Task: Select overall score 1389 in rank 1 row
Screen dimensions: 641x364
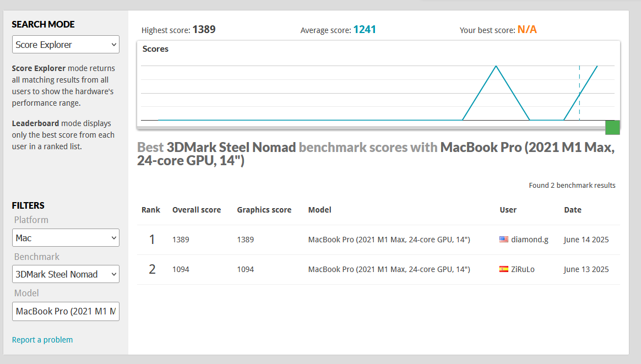Action: pyautogui.click(x=181, y=240)
